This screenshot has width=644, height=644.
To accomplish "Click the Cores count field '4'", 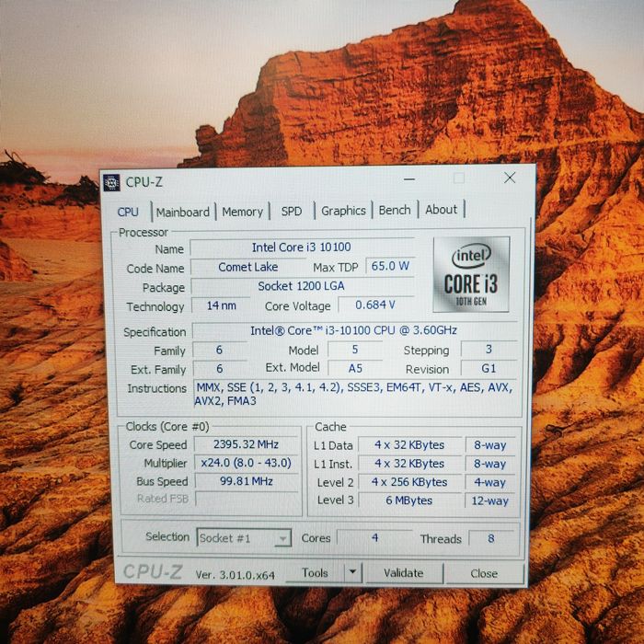I will [x=374, y=537].
